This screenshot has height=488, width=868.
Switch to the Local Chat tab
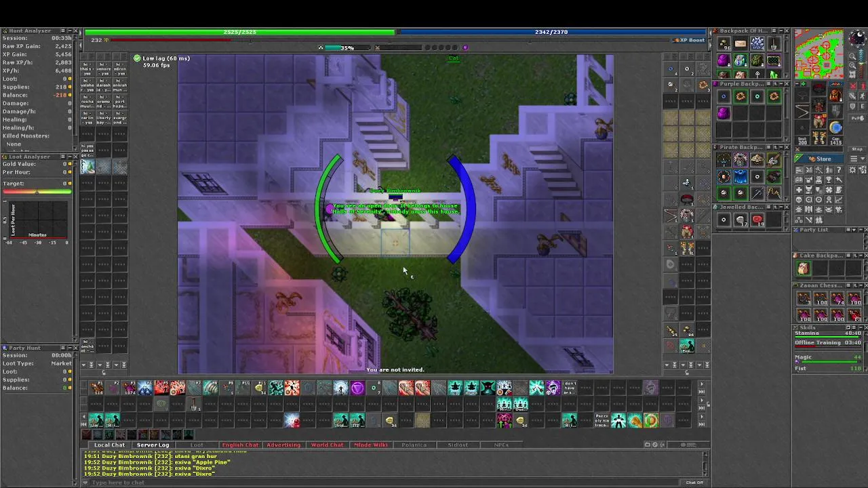pyautogui.click(x=109, y=445)
